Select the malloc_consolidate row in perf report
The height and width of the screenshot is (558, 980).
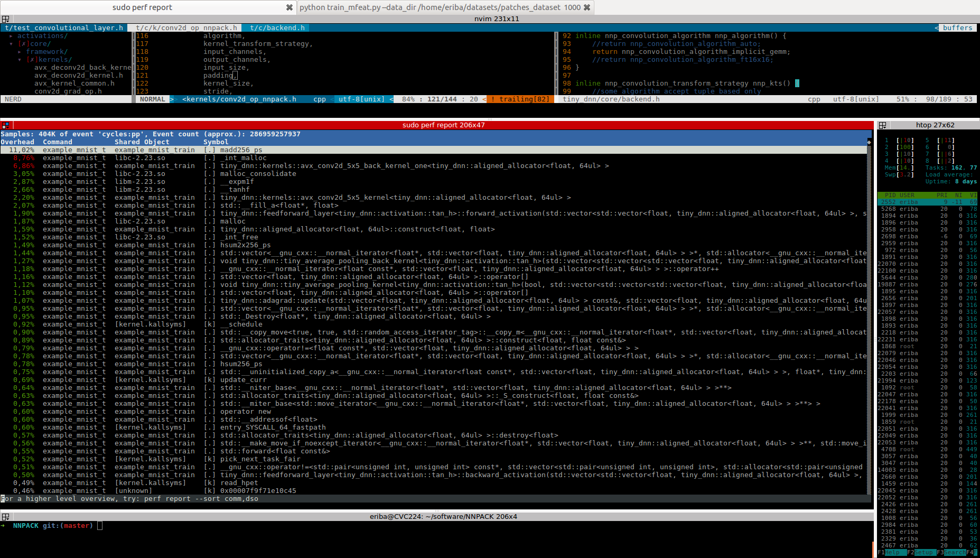(x=433, y=174)
